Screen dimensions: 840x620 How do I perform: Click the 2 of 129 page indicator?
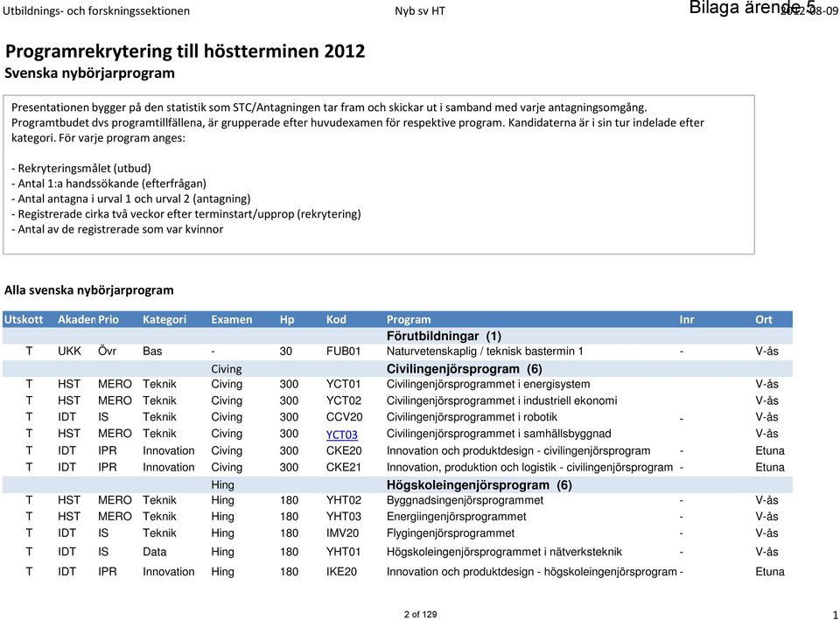(421, 614)
